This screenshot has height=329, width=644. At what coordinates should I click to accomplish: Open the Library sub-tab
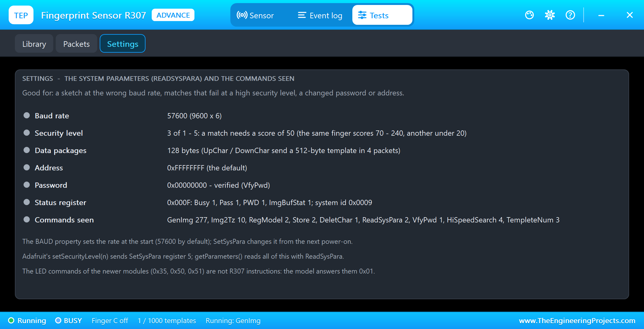pyautogui.click(x=34, y=44)
